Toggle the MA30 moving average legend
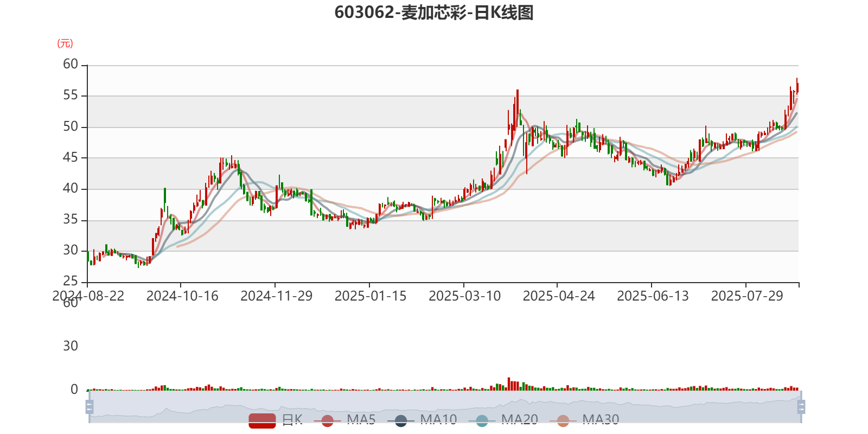Screen dimensions: 868x434 click(584, 420)
